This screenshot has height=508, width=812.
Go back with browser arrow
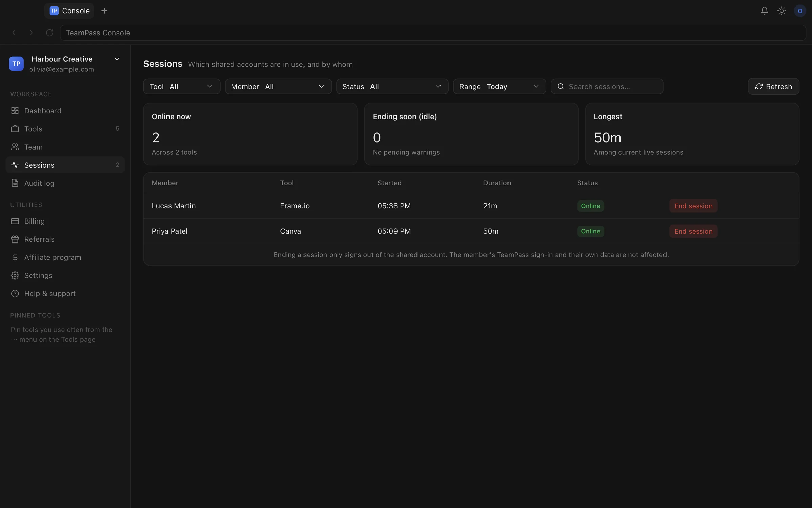click(14, 33)
